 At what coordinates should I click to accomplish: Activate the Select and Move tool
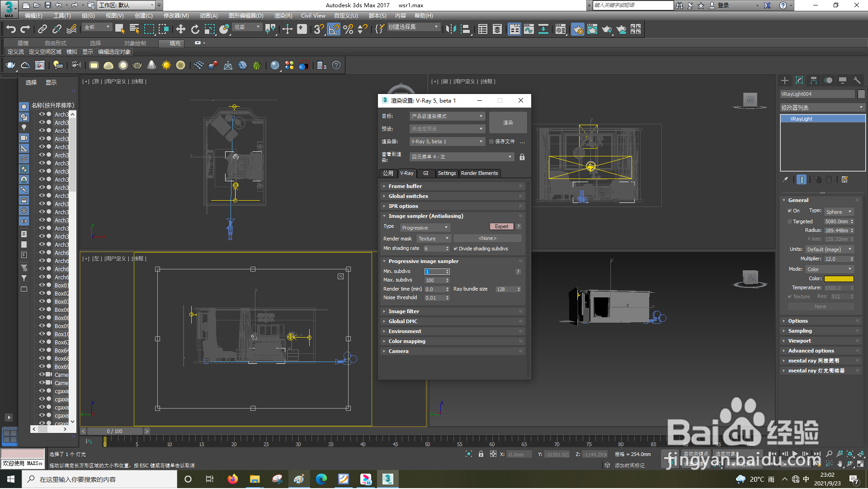[180, 29]
